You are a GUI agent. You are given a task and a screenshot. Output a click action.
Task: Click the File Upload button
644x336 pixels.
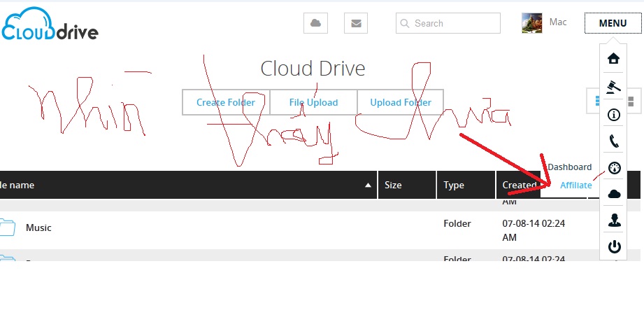point(313,102)
